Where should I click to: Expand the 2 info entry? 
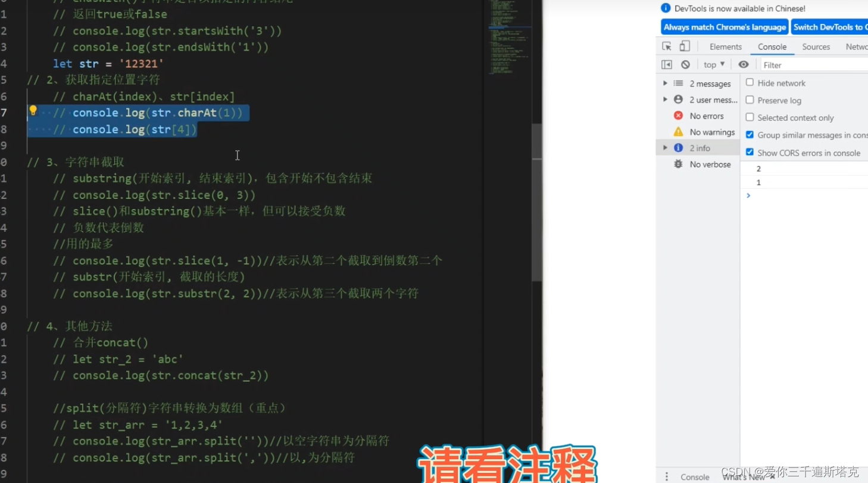(x=666, y=147)
